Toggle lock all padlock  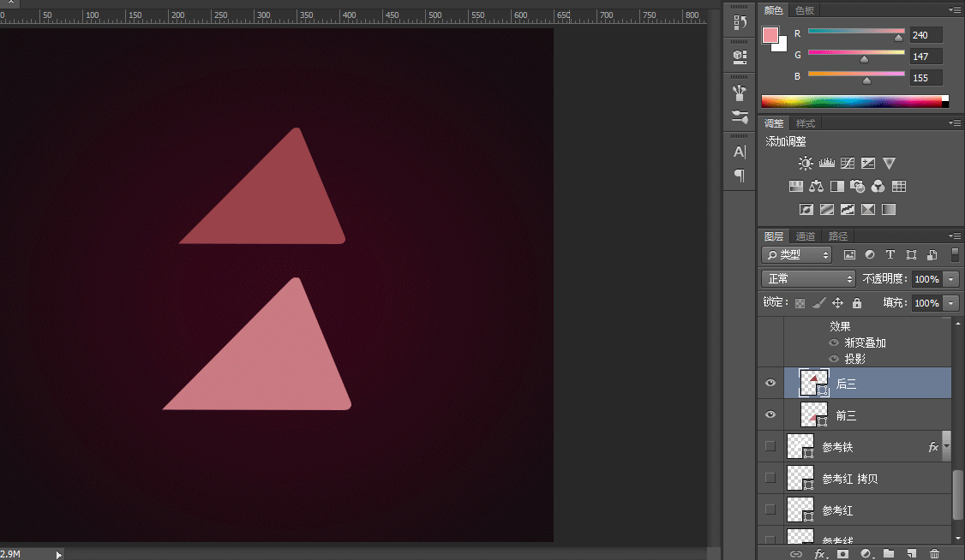click(857, 303)
